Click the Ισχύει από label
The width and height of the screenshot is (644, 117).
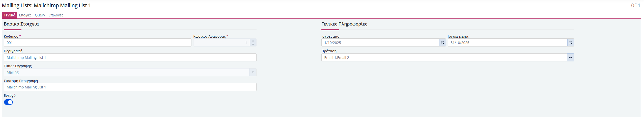(x=330, y=36)
